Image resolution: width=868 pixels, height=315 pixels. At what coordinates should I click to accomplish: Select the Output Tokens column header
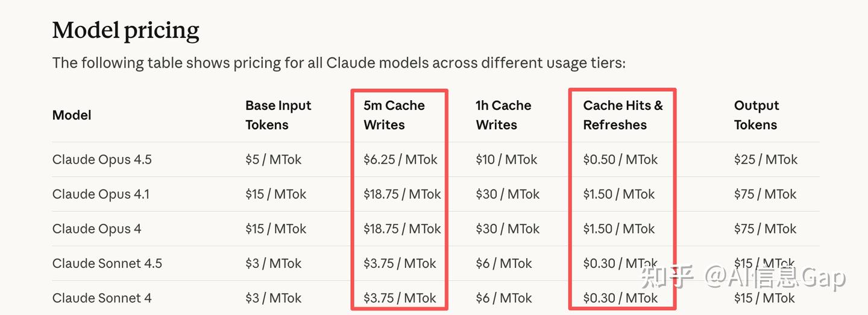(x=756, y=115)
